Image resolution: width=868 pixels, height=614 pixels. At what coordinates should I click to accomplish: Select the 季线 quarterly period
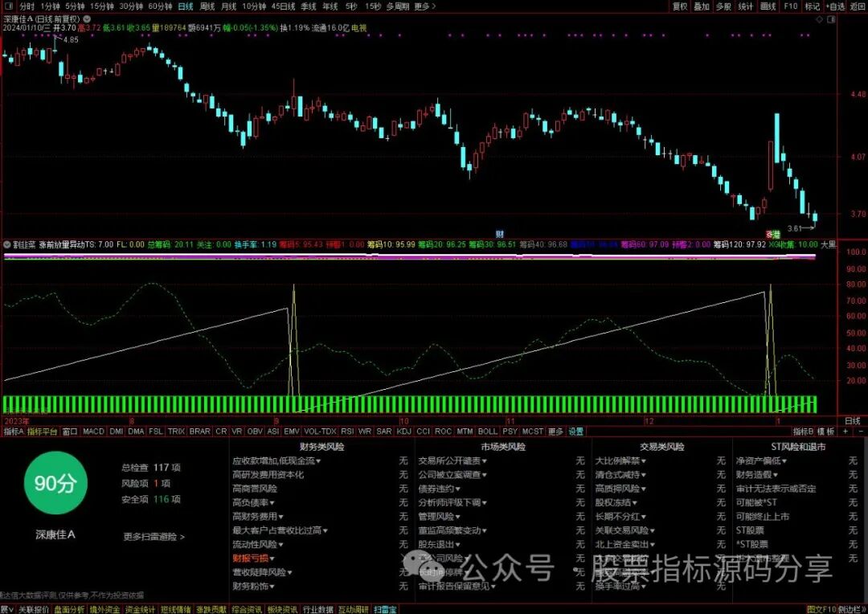[x=309, y=6]
